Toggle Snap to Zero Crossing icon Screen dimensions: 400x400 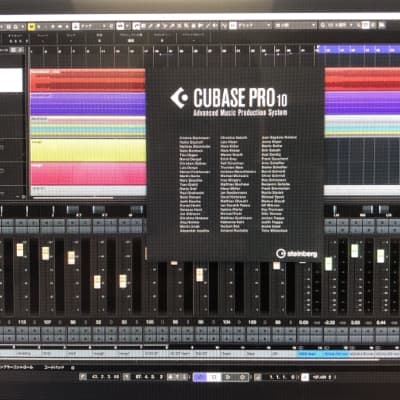pos(224,25)
